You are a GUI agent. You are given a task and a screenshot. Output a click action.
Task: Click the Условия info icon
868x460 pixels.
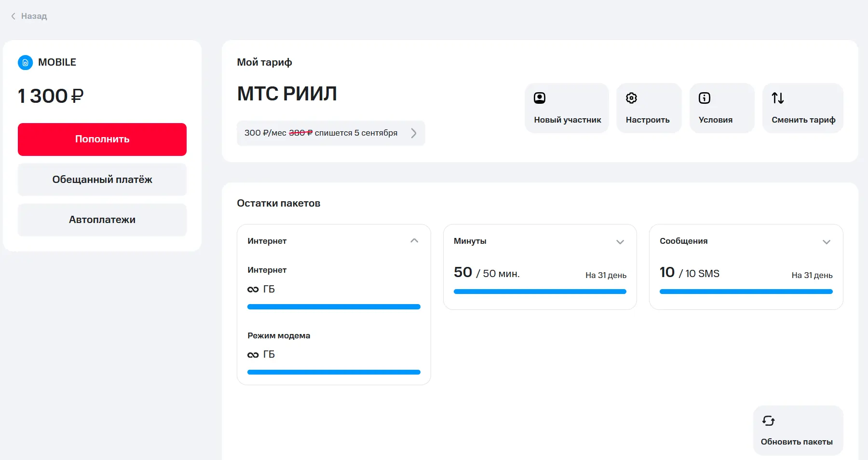pyautogui.click(x=705, y=98)
